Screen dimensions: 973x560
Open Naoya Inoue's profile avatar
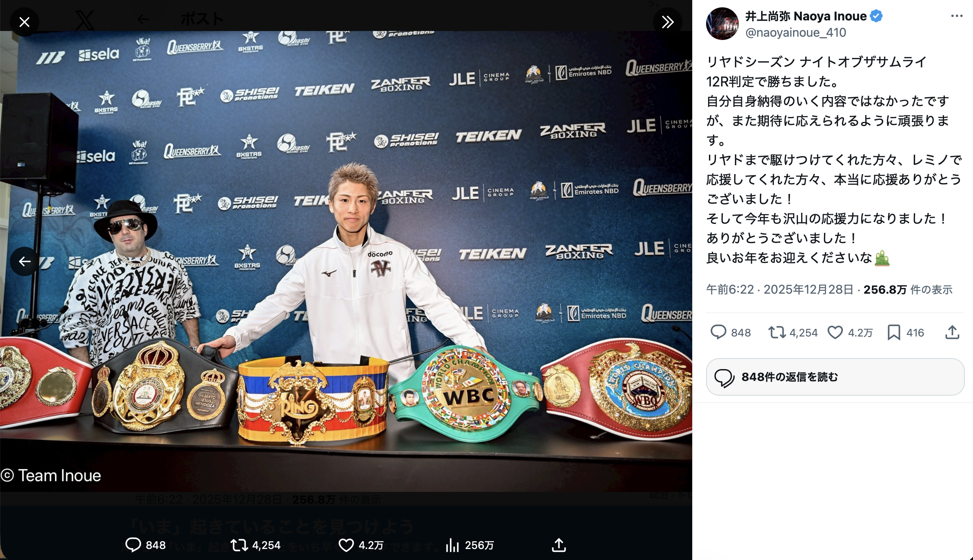click(722, 24)
